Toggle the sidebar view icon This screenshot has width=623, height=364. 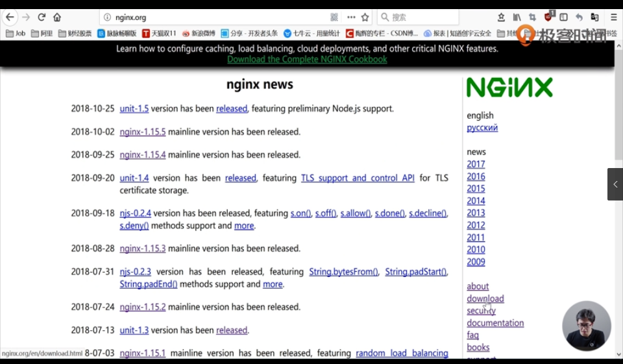pos(563,17)
